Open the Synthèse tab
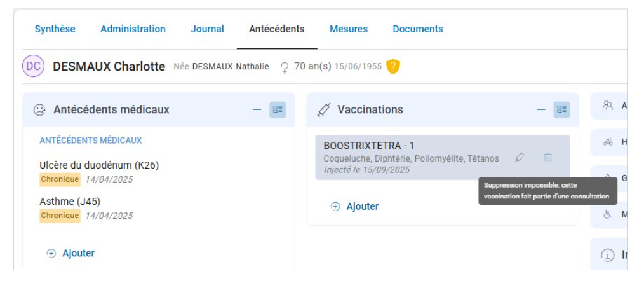Viewport: 644px width, 290px height. tap(55, 29)
